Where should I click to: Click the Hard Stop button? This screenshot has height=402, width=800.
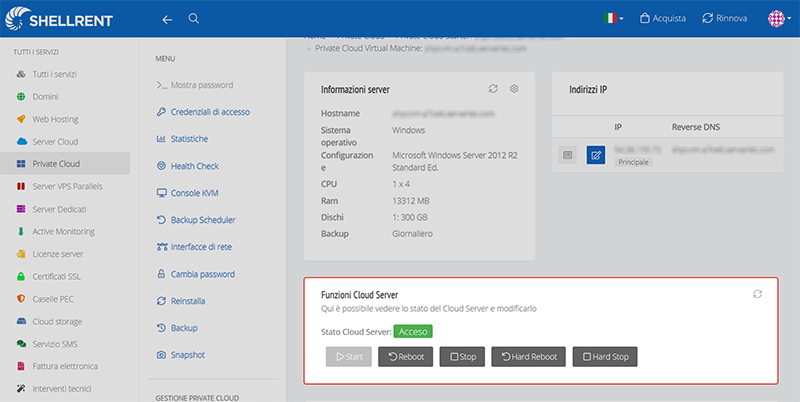605,357
